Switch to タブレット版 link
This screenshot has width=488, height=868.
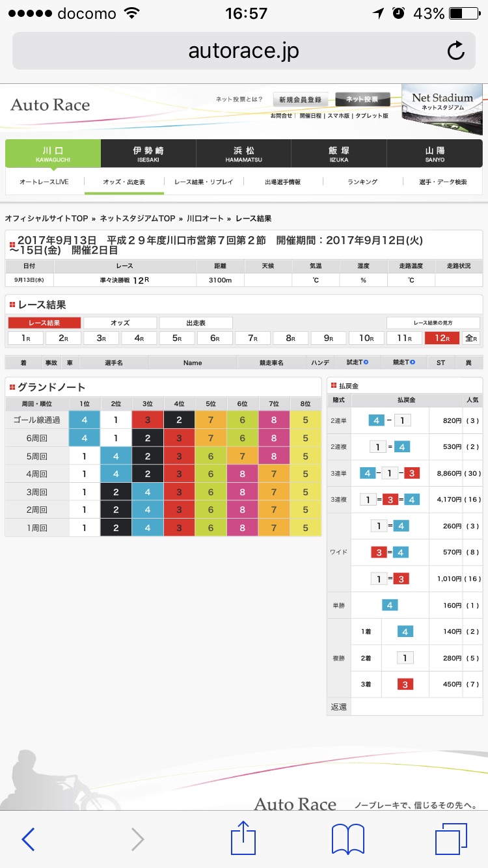point(372,115)
